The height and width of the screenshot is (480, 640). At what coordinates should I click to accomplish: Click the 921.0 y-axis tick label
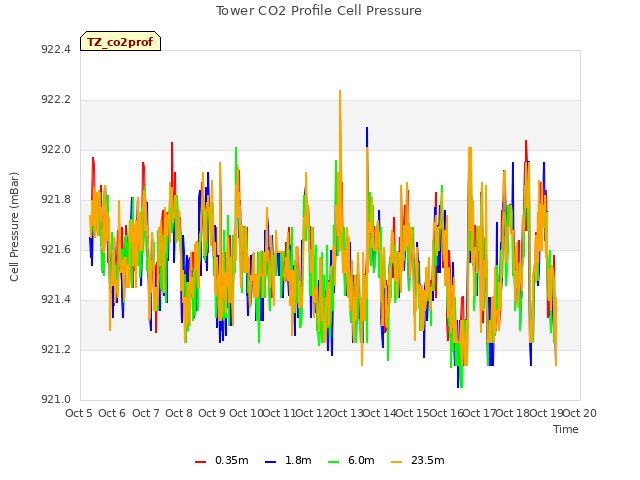(x=56, y=399)
